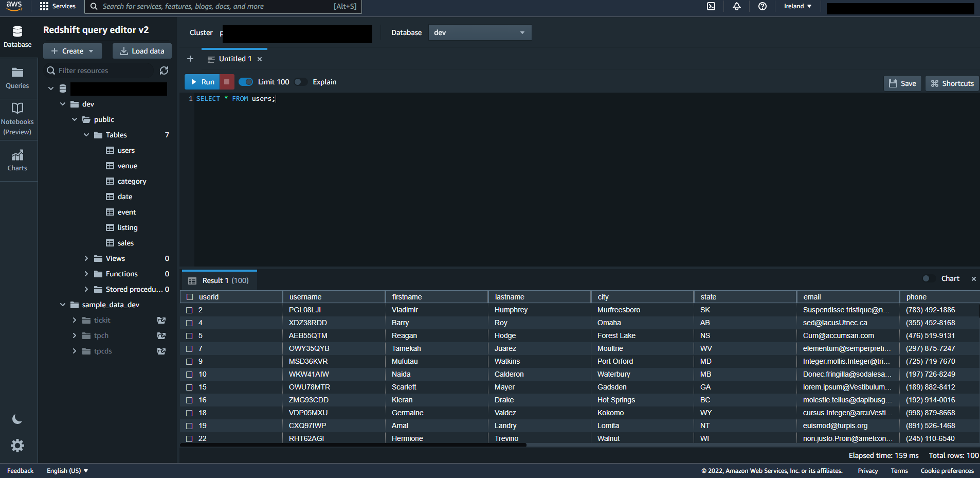Screen dimensions: 980x478
Task: Click the Result 1 table icon
Action: click(192, 281)
